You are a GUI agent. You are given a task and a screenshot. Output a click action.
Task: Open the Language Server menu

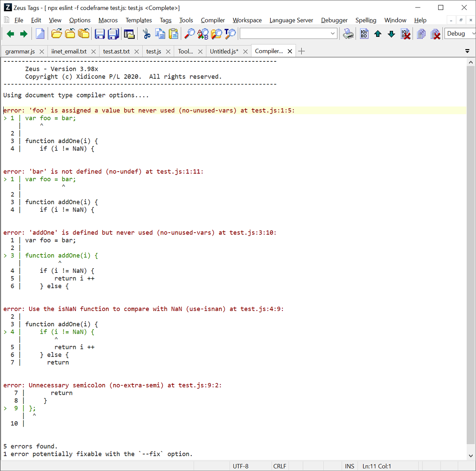pyautogui.click(x=291, y=20)
